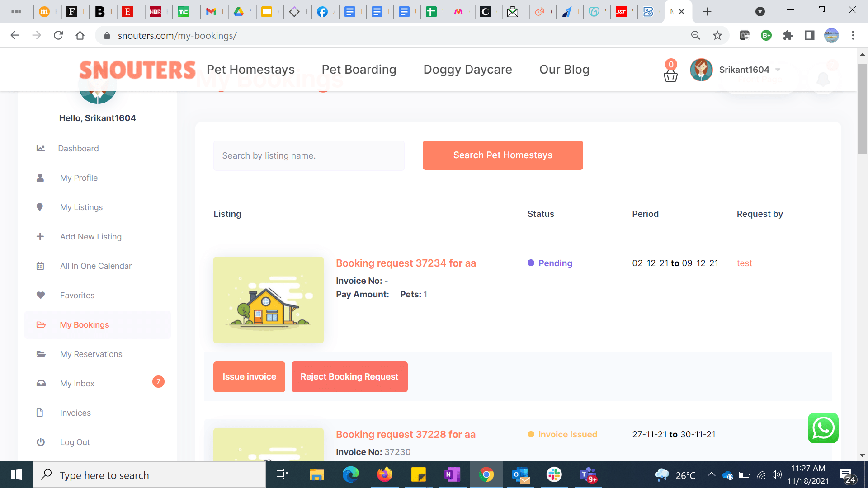The height and width of the screenshot is (488, 868).
Task: Go to Pet Boarding nav link
Action: click(359, 70)
